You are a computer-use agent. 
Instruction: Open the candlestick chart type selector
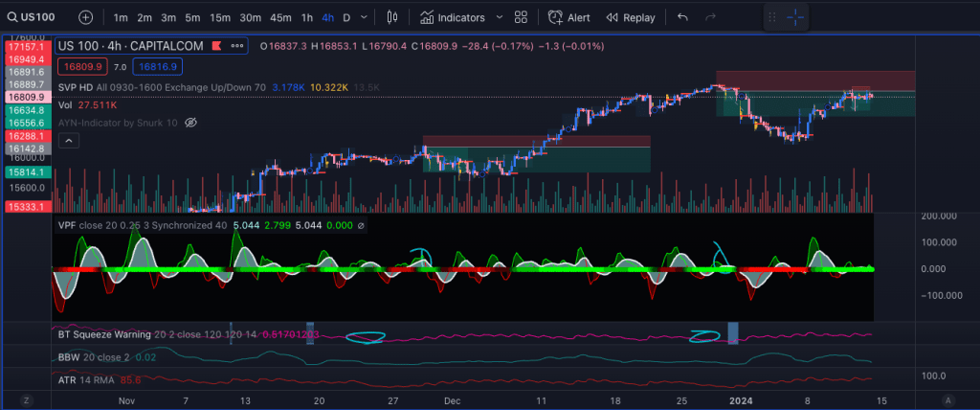(x=391, y=17)
